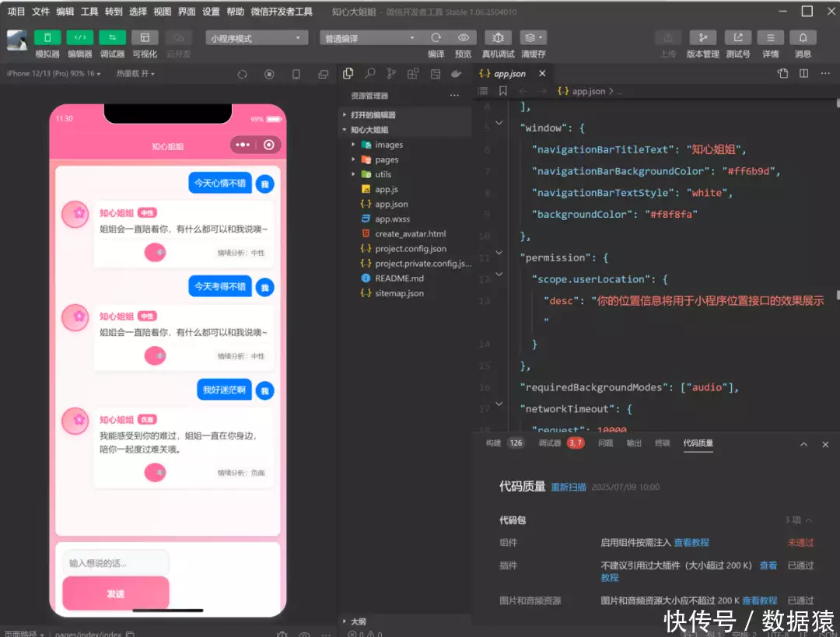Open the file explorer icon
Image resolution: width=840 pixels, height=637 pixels.
[x=348, y=73]
